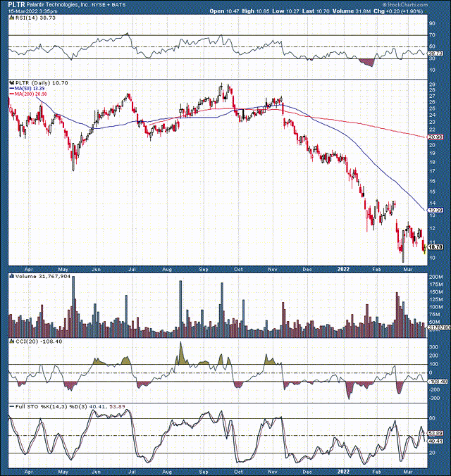Click the 10.70 last price tag on right axis

click(x=435, y=247)
